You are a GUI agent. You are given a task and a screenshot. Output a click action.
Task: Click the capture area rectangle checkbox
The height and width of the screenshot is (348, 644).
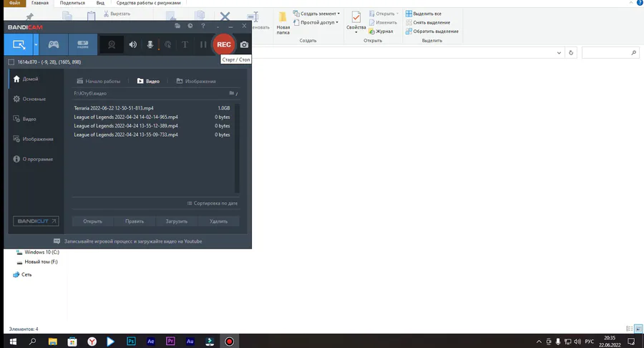tap(11, 62)
